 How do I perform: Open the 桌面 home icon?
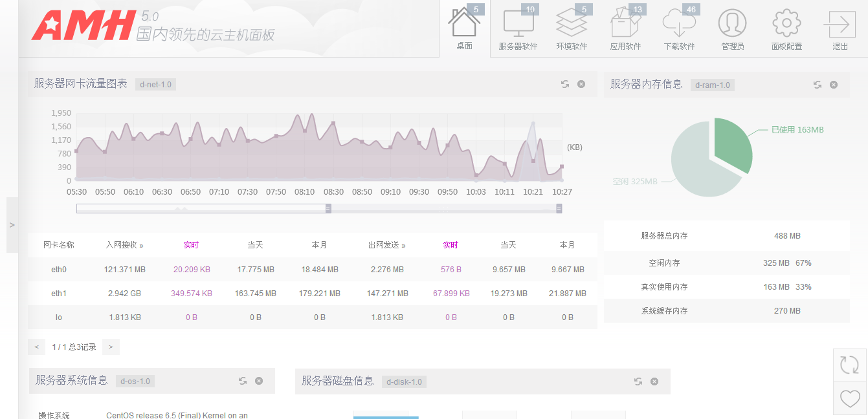pos(464,25)
